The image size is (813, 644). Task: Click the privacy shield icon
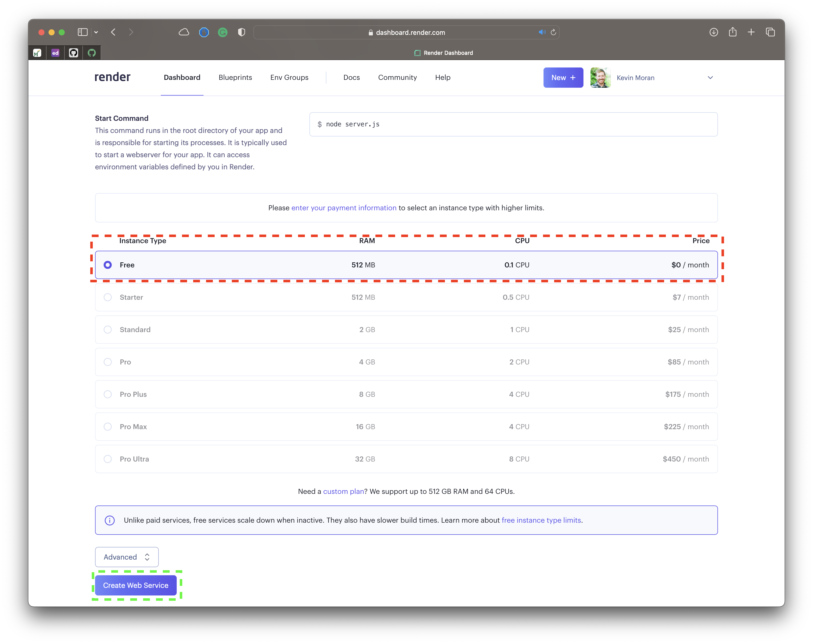coord(242,32)
